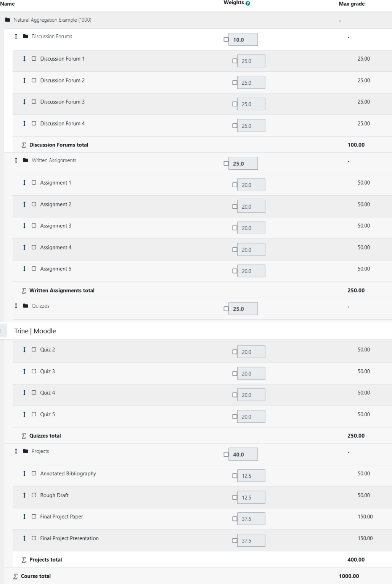The width and height of the screenshot is (392, 586).
Task: Click the sigma beside Written Assignments total
Action: 24,290
